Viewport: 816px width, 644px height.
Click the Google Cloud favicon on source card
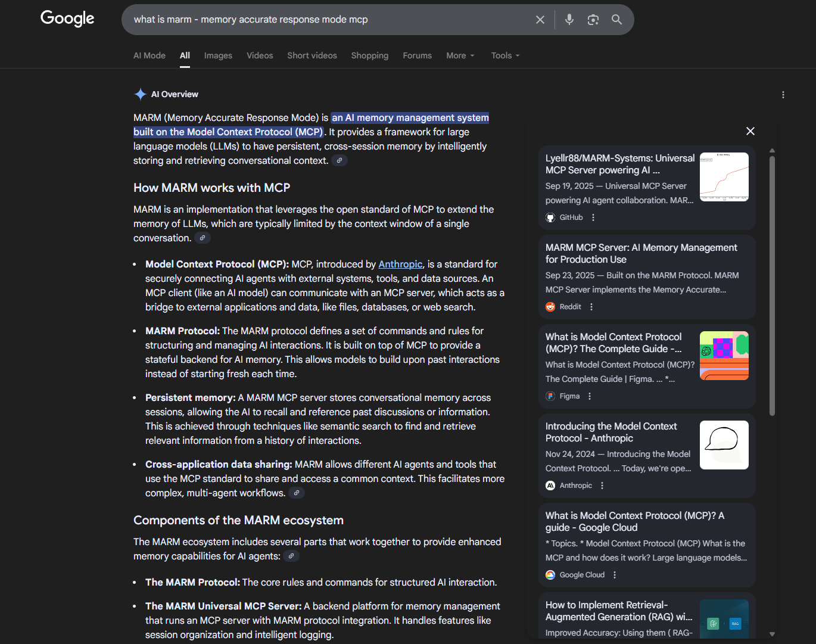550,575
